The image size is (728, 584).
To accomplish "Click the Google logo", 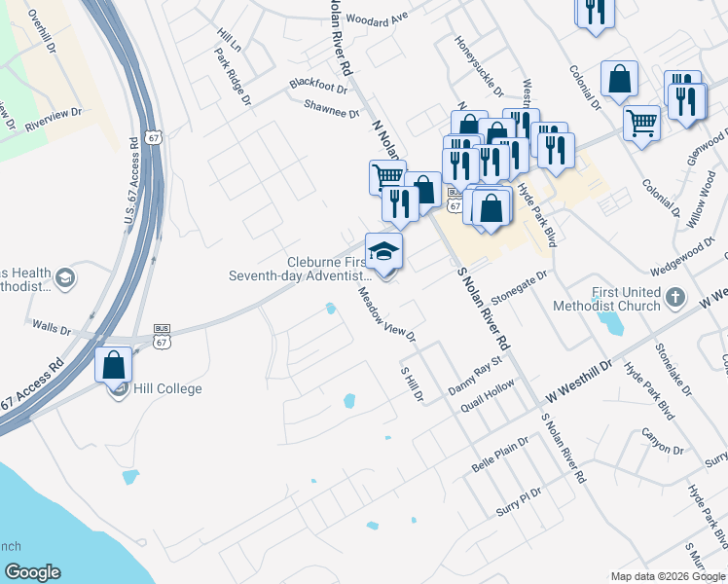I will click(x=32, y=572).
